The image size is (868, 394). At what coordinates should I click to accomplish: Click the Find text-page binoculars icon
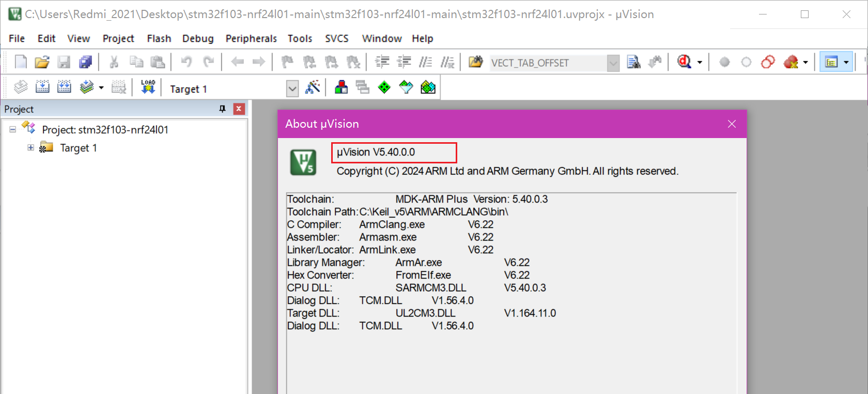(x=633, y=62)
